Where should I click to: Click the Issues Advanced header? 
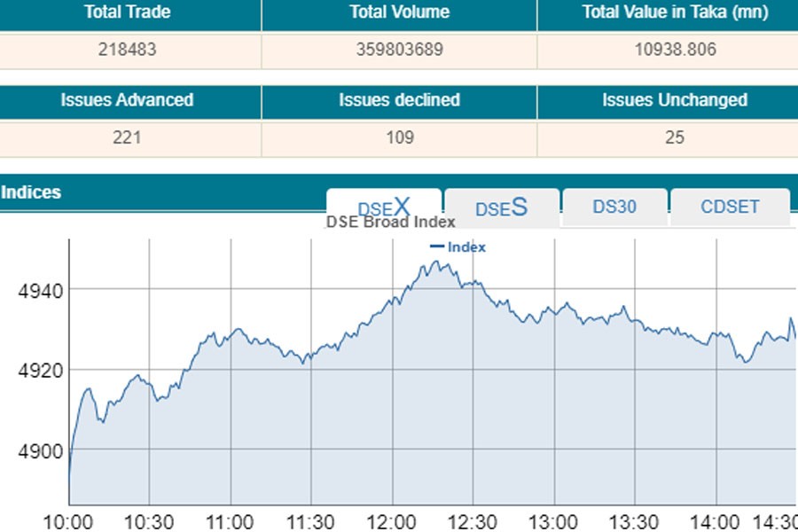pos(127,100)
